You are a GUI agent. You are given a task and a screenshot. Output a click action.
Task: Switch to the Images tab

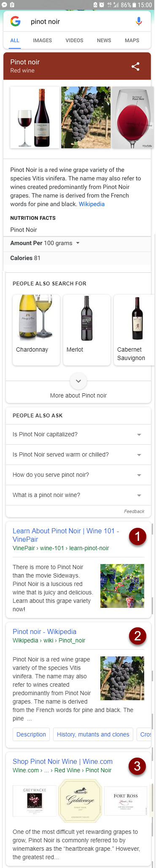pyautogui.click(x=43, y=40)
